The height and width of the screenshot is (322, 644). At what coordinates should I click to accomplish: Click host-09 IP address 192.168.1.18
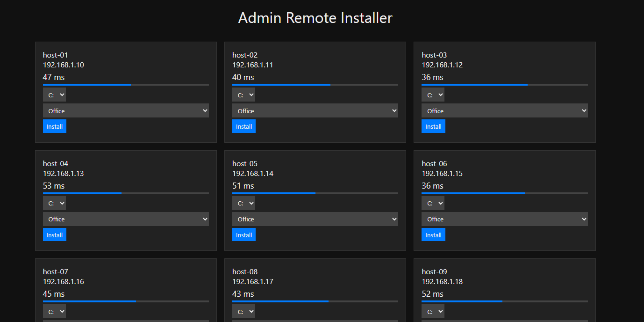coord(442,282)
